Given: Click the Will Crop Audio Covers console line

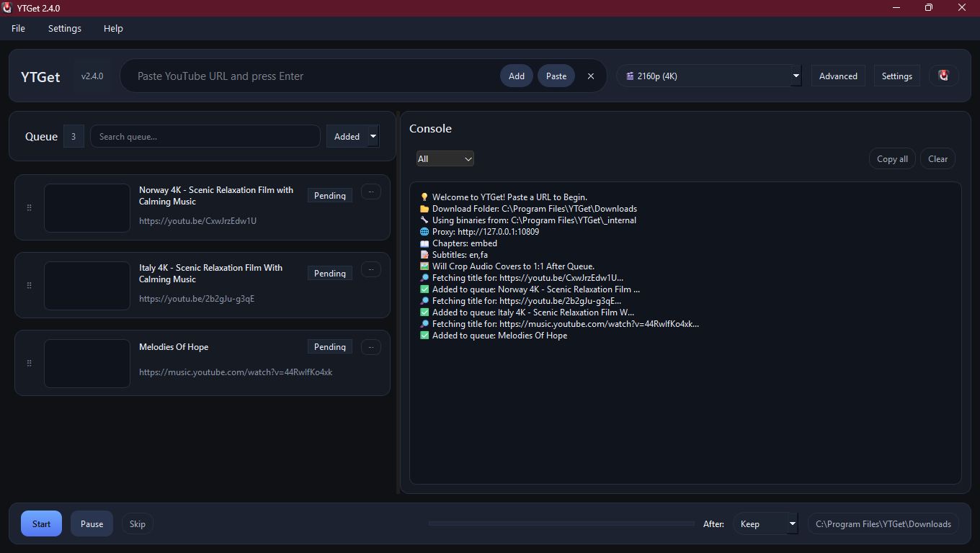Looking at the screenshot, I should 507,266.
